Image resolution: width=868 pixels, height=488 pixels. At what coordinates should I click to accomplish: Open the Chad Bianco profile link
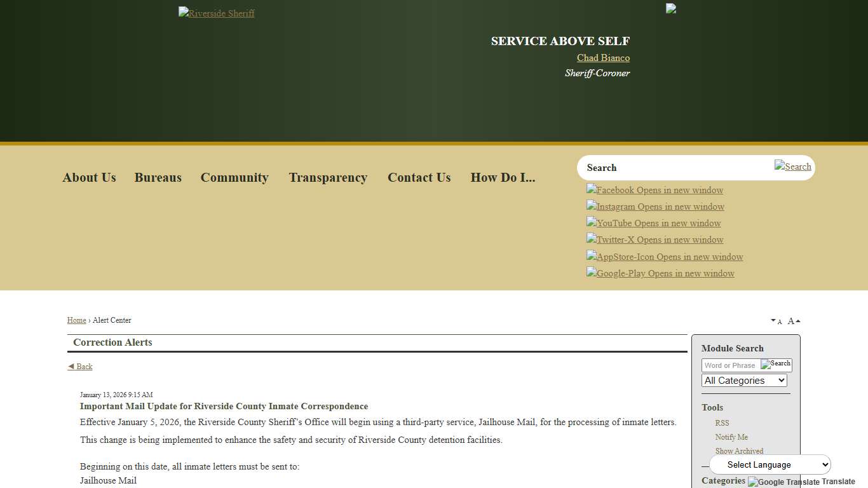[x=602, y=57]
